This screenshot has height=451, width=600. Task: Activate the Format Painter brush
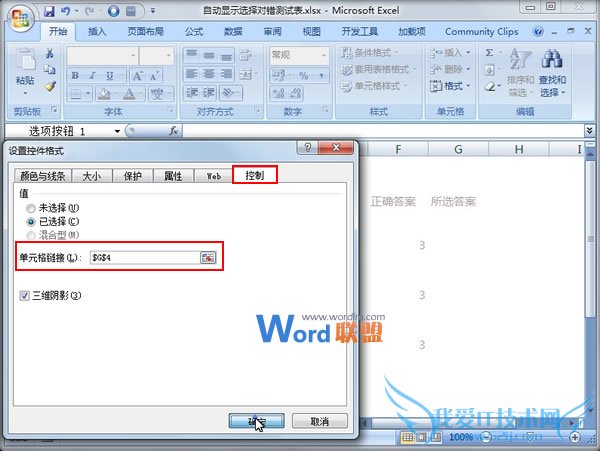[x=50, y=86]
